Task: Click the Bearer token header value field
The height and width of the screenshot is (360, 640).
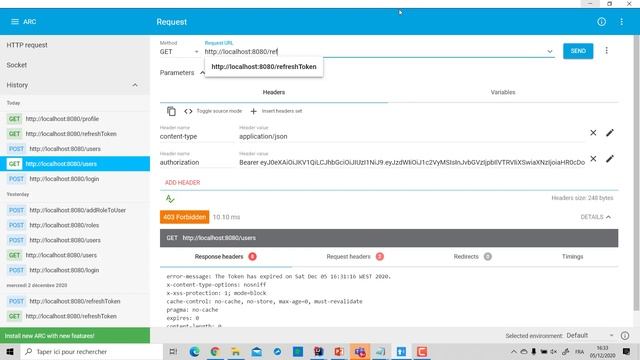Action: (x=412, y=162)
